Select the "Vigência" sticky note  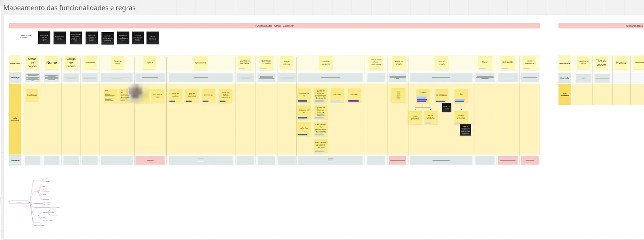150,63
